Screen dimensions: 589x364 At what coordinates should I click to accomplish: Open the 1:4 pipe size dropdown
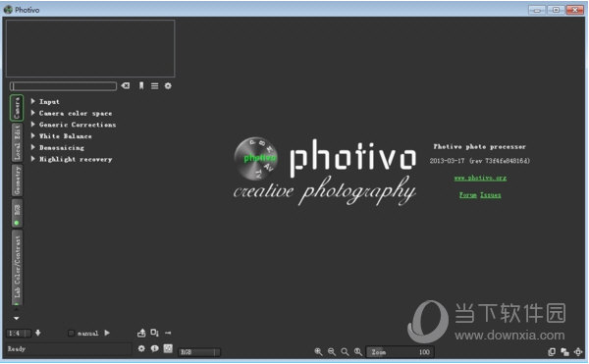click(x=19, y=333)
